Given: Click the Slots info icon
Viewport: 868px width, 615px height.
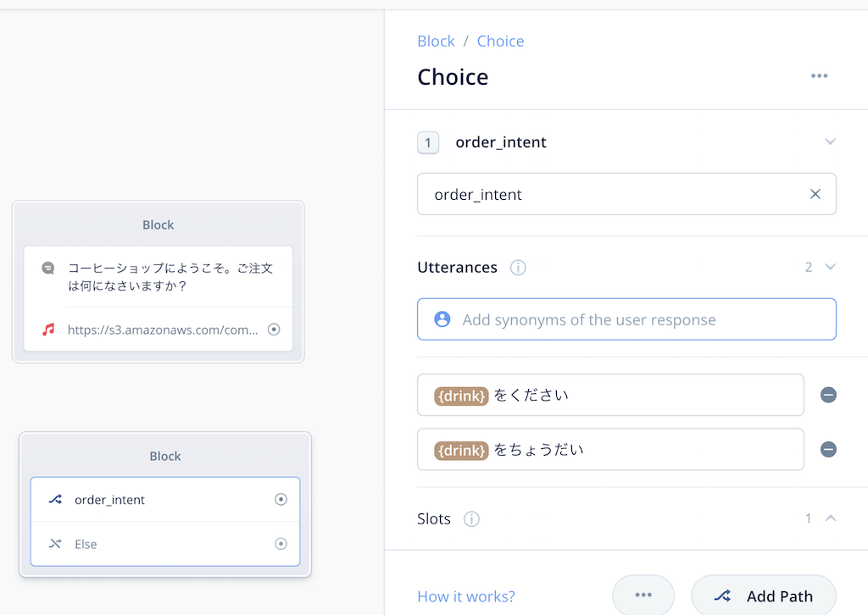Looking at the screenshot, I should tap(471, 518).
